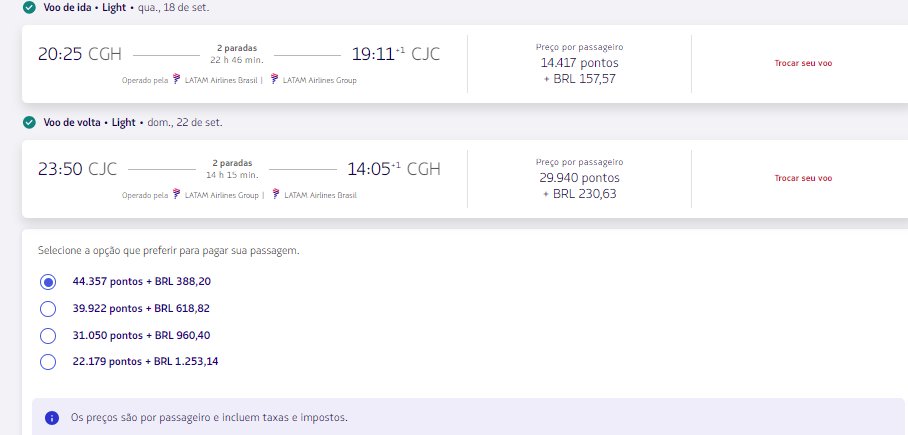Viewport: 908px width, 435px height.
Task: Click the 14:05 CGH arrival time
Action: coord(394,169)
